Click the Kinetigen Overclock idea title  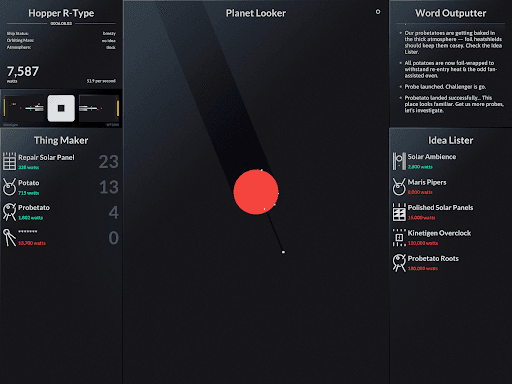pyautogui.click(x=439, y=233)
